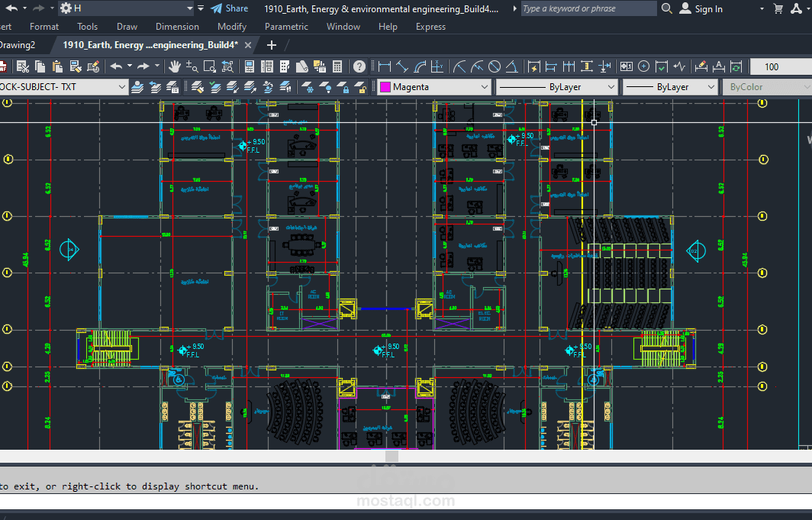The height and width of the screenshot is (520, 812).
Task: Select the Arc Length dimension tool
Action: pyautogui.click(x=420, y=66)
